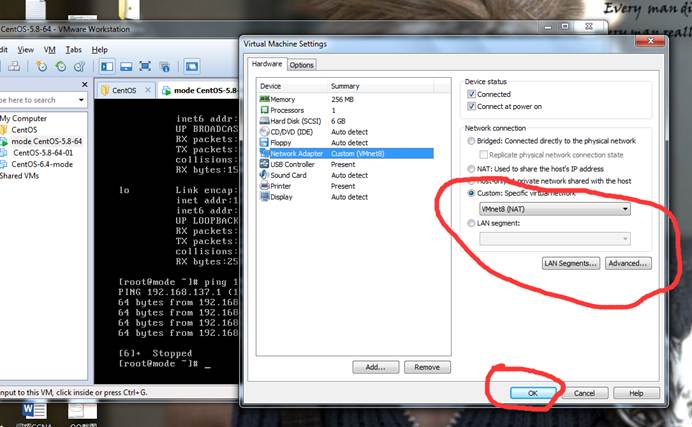Select the Processors device icon

pyautogui.click(x=264, y=110)
